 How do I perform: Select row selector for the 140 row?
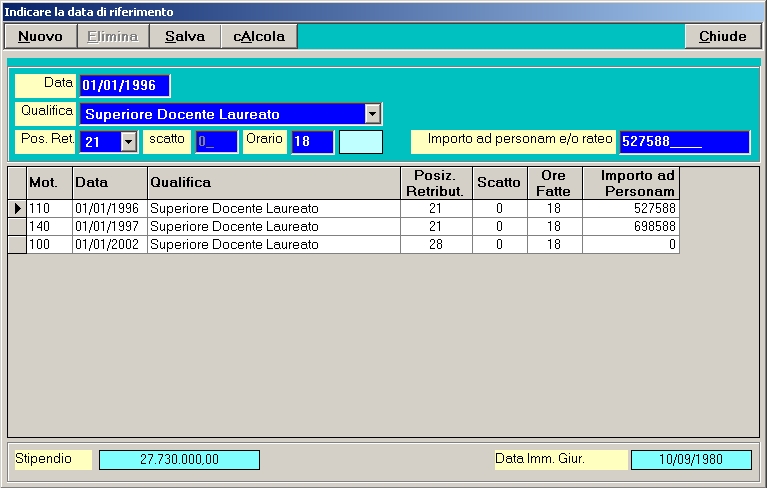(x=17, y=226)
